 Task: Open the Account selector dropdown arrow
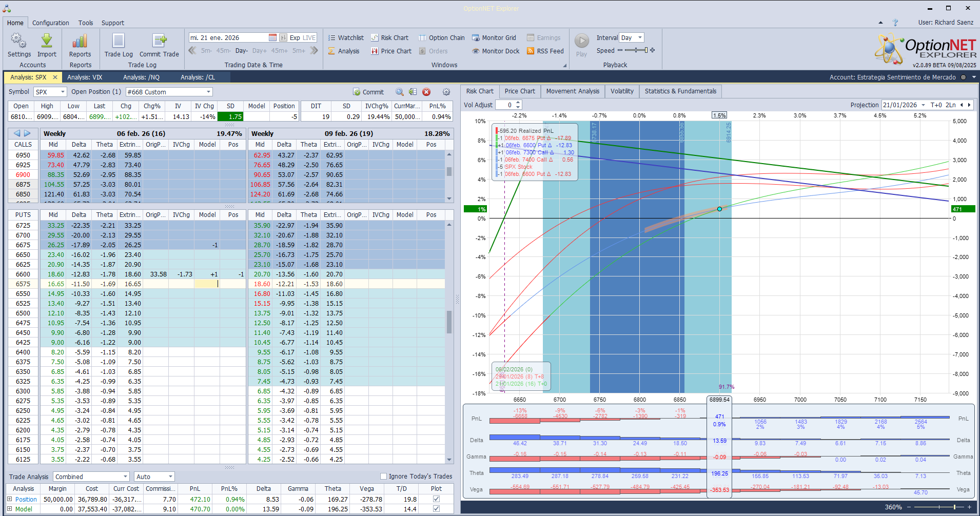[x=973, y=77]
